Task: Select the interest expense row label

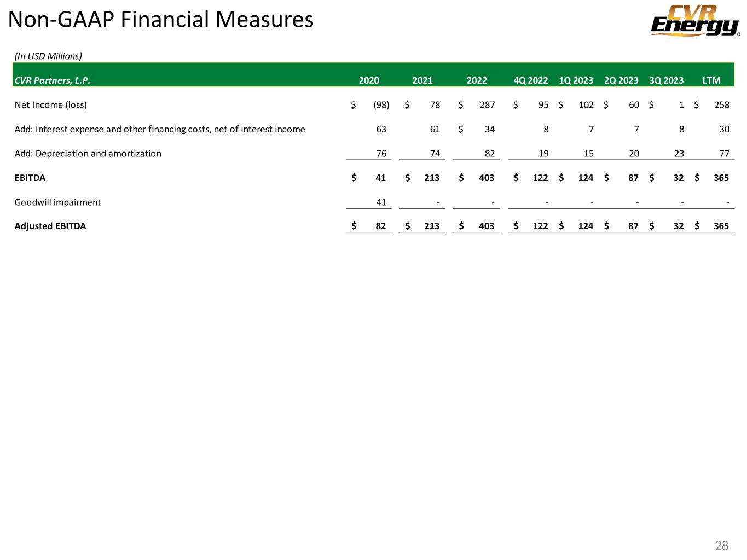Action: pos(160,129)
